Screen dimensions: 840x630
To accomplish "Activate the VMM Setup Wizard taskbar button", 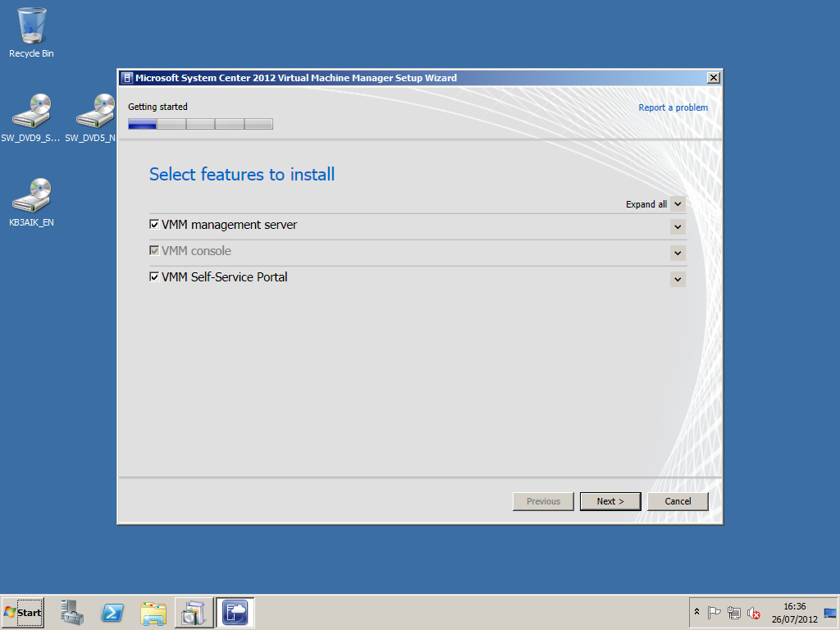I will 235,612.
